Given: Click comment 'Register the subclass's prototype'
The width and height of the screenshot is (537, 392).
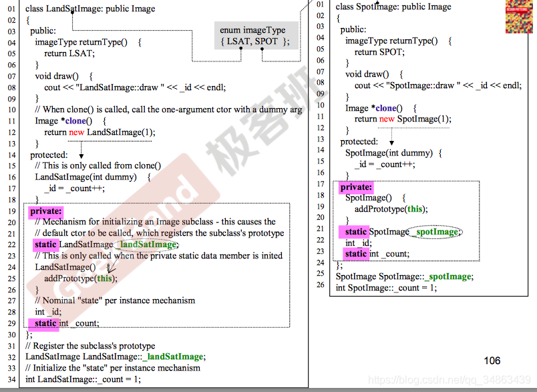Looking at the screenshot, I should [x=90, y=346].
